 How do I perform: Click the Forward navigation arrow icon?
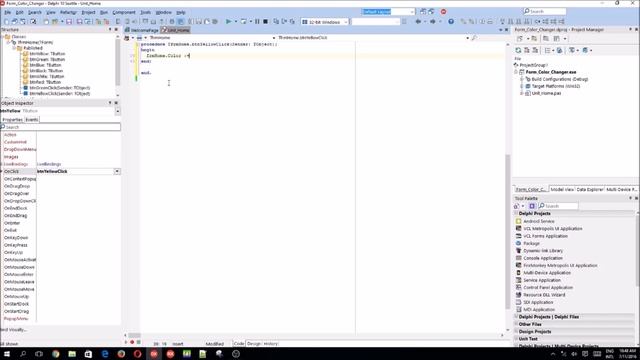[433, 22]
